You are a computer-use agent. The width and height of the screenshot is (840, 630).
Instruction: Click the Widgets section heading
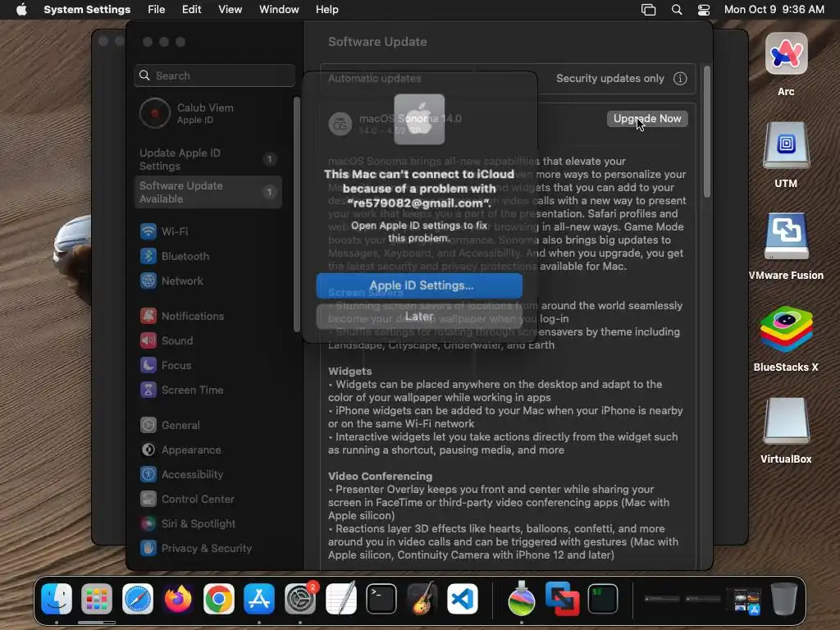click(349, 372)
